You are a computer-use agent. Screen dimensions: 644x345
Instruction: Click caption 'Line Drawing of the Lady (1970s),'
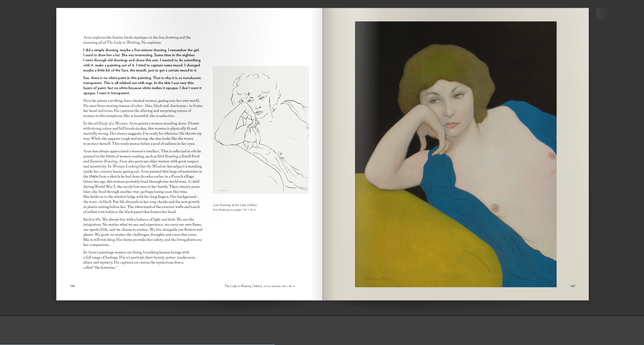coord(235,205)
